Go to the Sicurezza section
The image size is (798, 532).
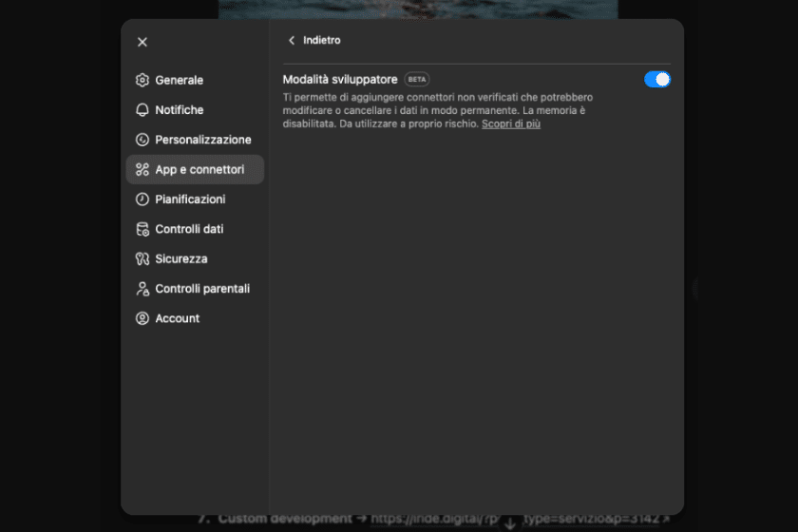pos(195,258)
